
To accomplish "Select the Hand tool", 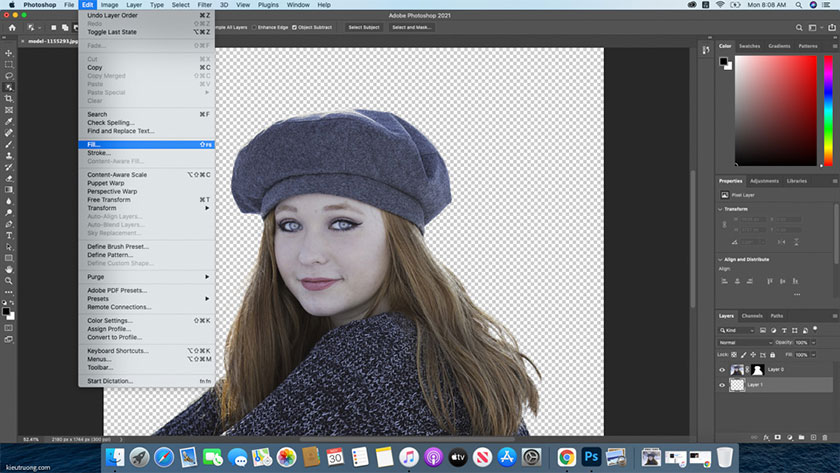I will 9,269.
